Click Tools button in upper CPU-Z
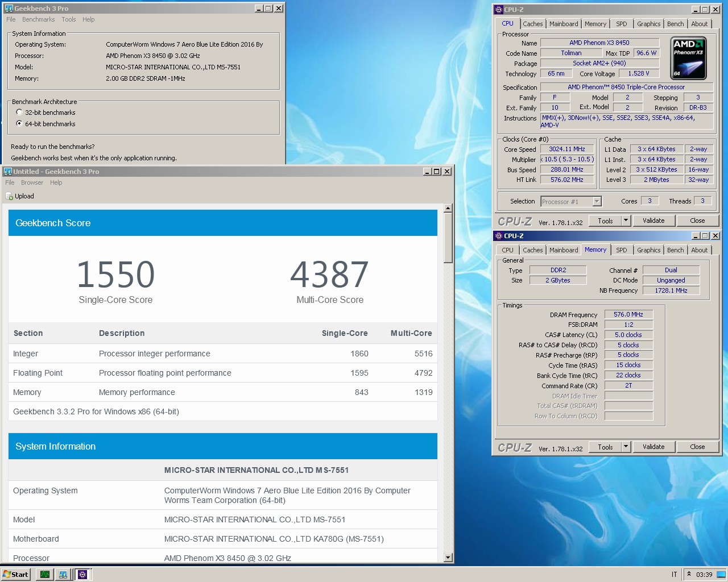The image size is (728, 582). coord(605,221)
